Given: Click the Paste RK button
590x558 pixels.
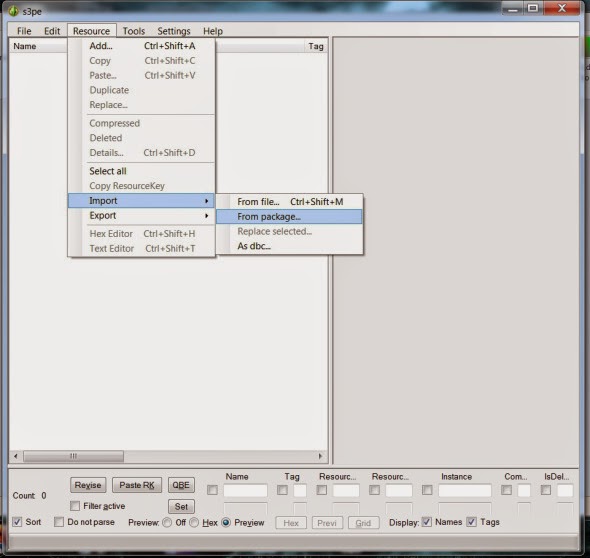Looking at the screenshot, I should click(137, 485).
